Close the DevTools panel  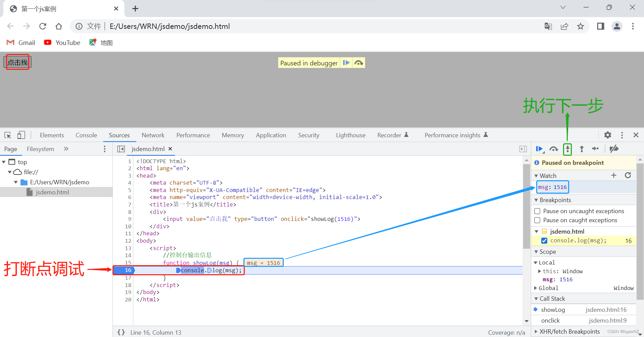click(x=636, y=135)
